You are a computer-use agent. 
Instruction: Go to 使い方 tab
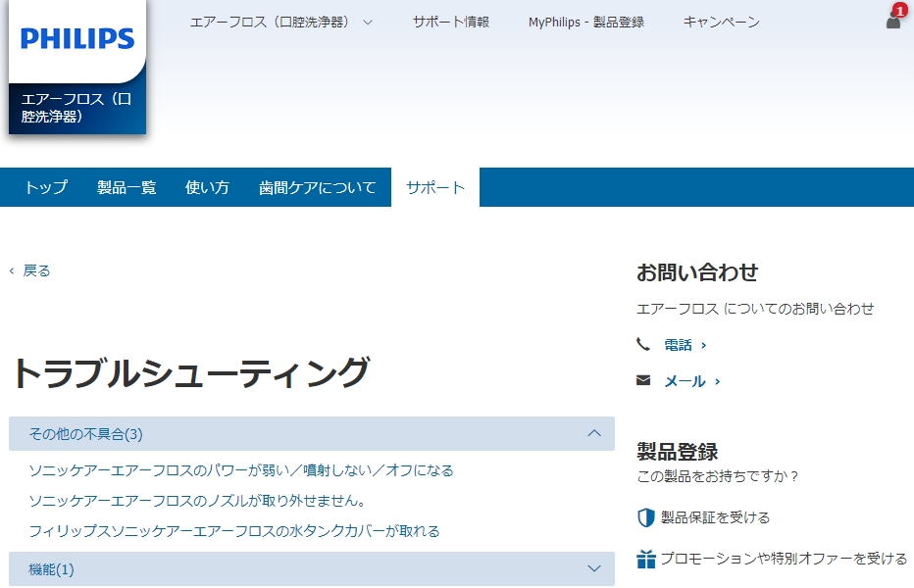[207, 187]
